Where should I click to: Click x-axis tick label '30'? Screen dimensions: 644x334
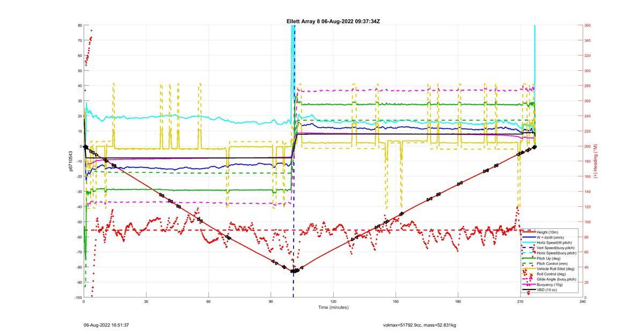[146, 302]
